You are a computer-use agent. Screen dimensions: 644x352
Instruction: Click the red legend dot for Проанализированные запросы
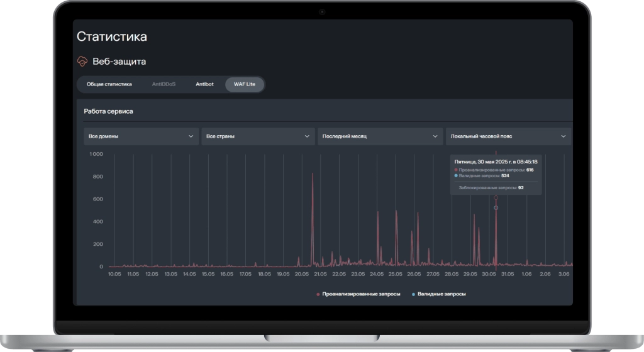click(318, 294)
